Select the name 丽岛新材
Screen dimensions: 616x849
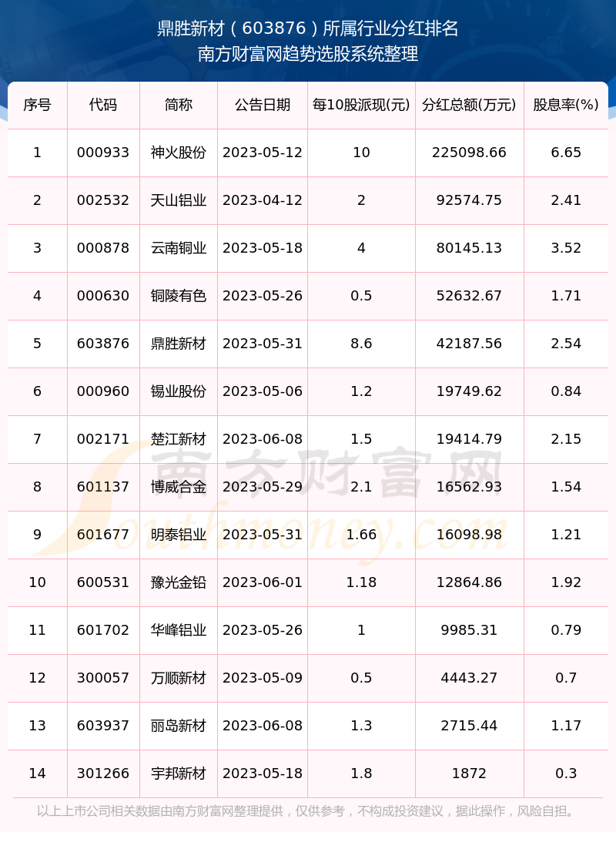click(x=179, y=726)
